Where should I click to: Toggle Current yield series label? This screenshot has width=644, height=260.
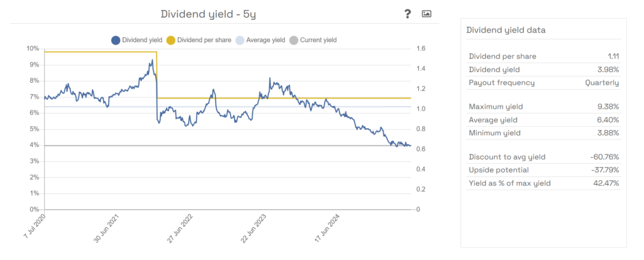pyautogui.click(x=318, y=40)
